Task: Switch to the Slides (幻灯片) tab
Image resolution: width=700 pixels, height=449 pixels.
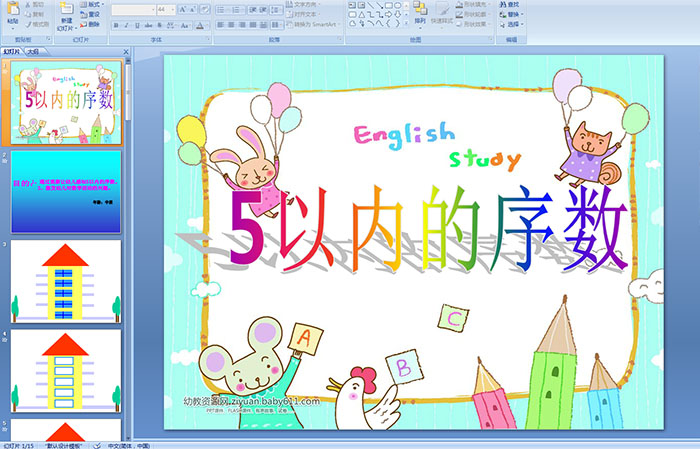Action: point(12,52)
